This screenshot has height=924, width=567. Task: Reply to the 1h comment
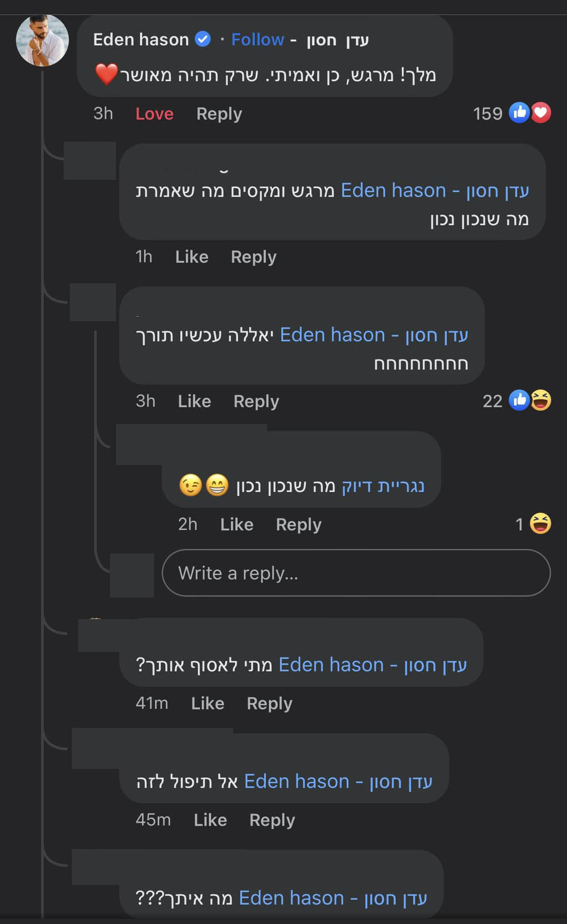point(253,257)
